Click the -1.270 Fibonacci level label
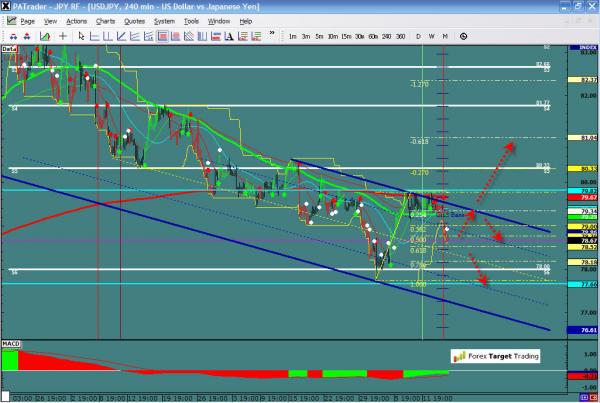 (x=419, y=84)
